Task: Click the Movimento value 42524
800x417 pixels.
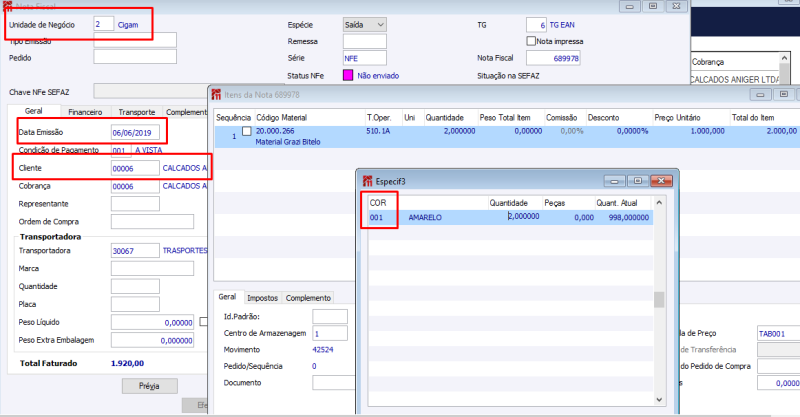Action: 323,350
